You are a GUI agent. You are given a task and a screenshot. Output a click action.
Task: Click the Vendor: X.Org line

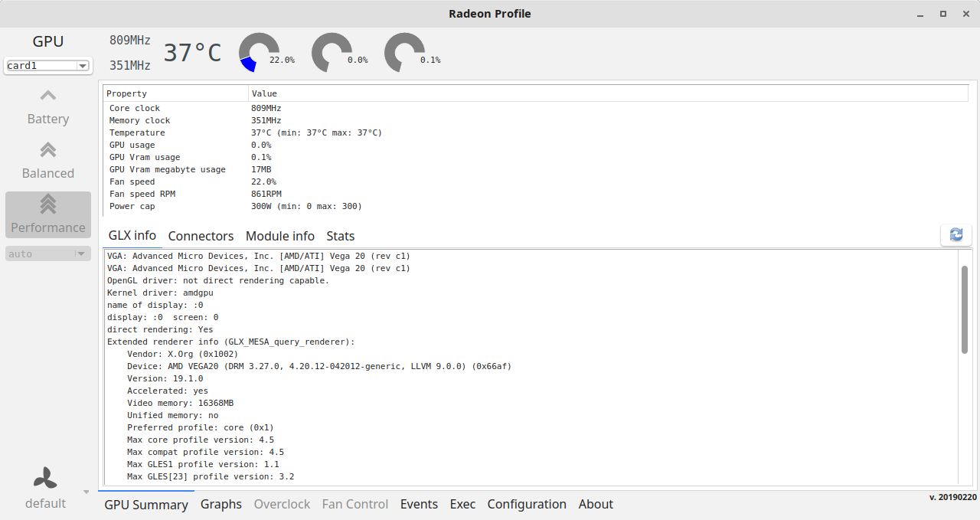183,354
